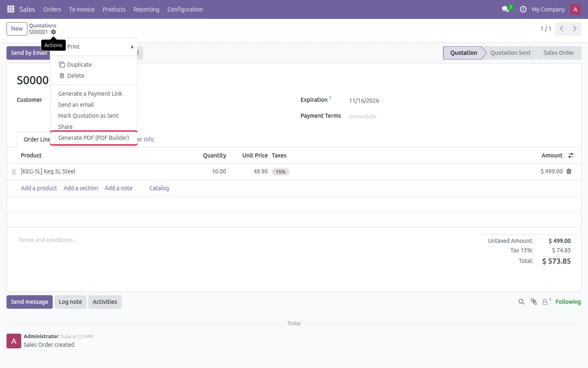Go to previous record arrow
588x368 pixels.
point(562,29)
